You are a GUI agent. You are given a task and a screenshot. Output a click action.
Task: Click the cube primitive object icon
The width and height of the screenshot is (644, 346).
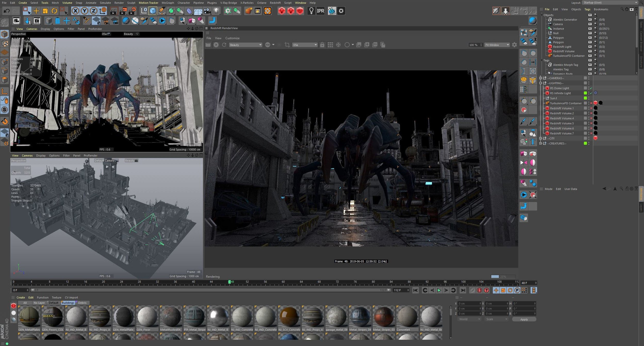153,11
